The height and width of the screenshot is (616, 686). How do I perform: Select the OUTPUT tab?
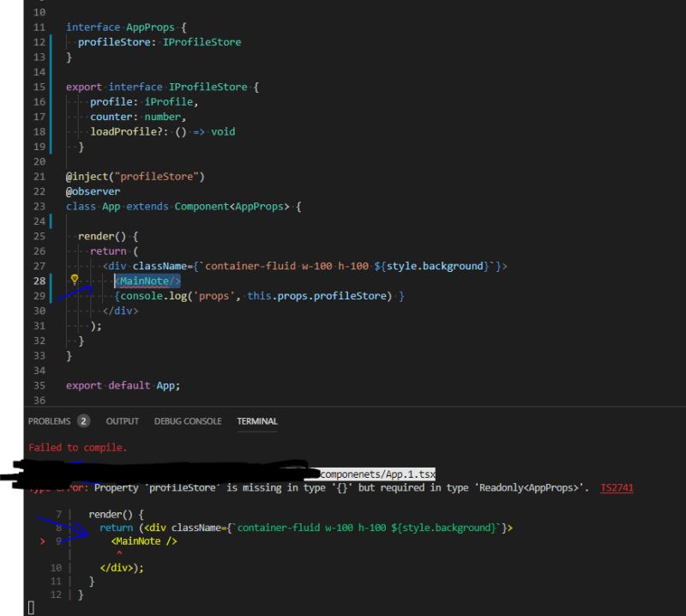click(x=122, y=420)
